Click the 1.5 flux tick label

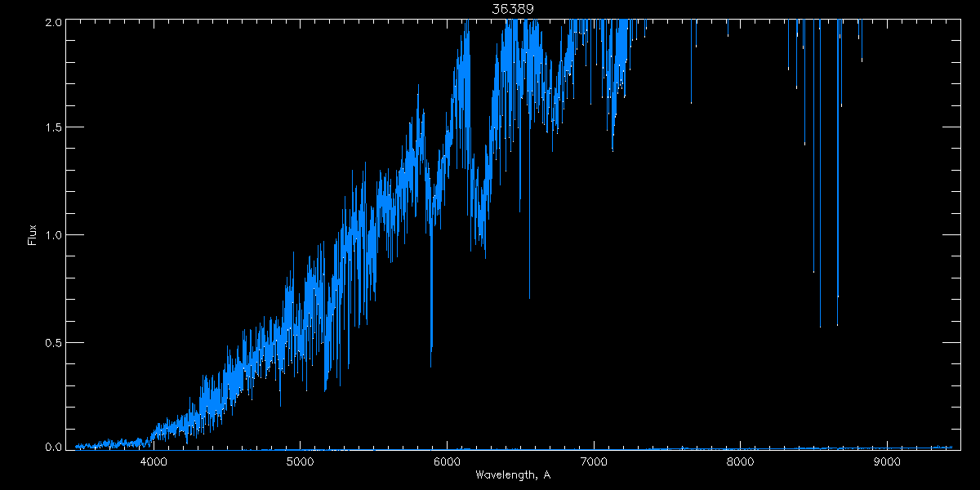(52, 128)
